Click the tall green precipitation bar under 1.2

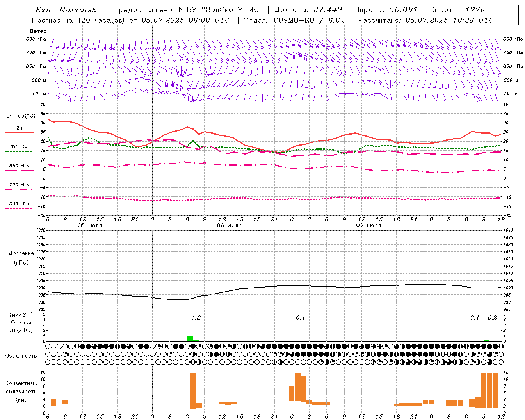[x=190, y=338]
